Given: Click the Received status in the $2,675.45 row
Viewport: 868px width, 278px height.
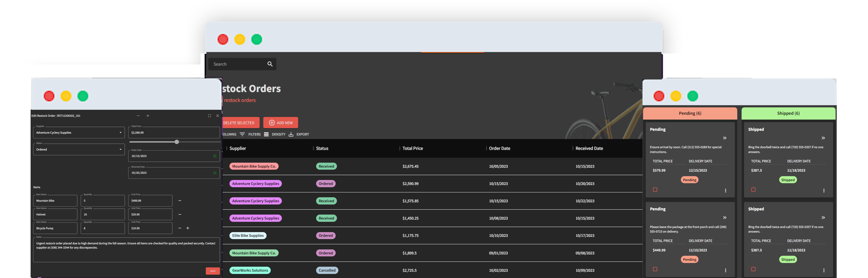Looking at the screenshot, I should [326, 166].
